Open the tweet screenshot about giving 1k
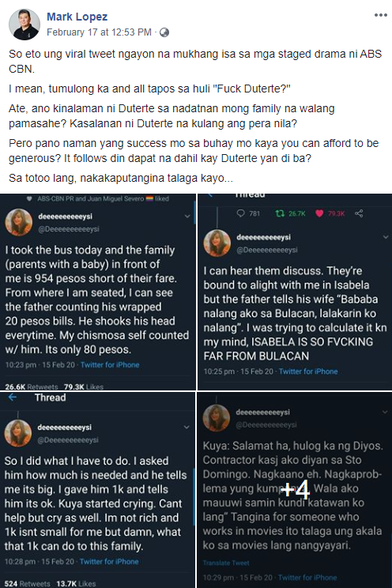 [x=97, y=490]
